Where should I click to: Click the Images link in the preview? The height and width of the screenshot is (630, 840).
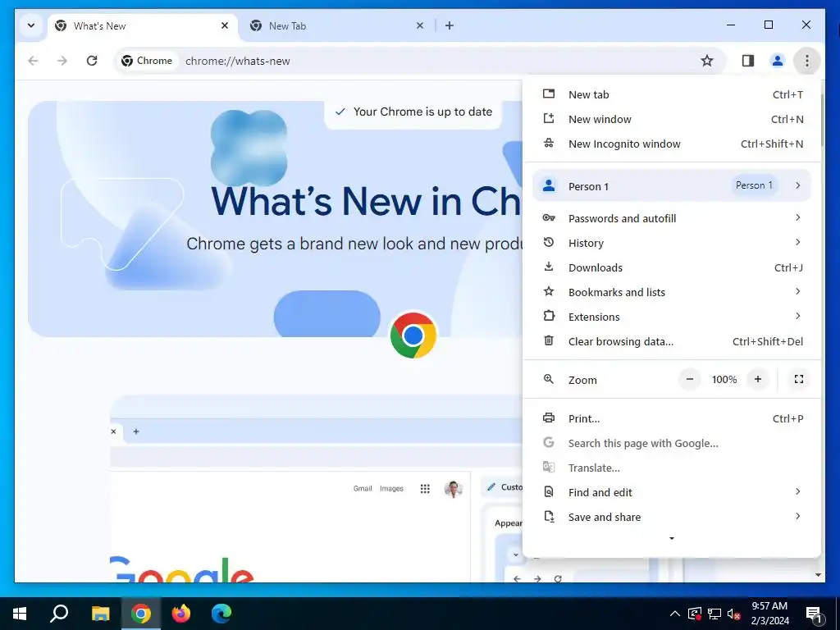point(391,489)
